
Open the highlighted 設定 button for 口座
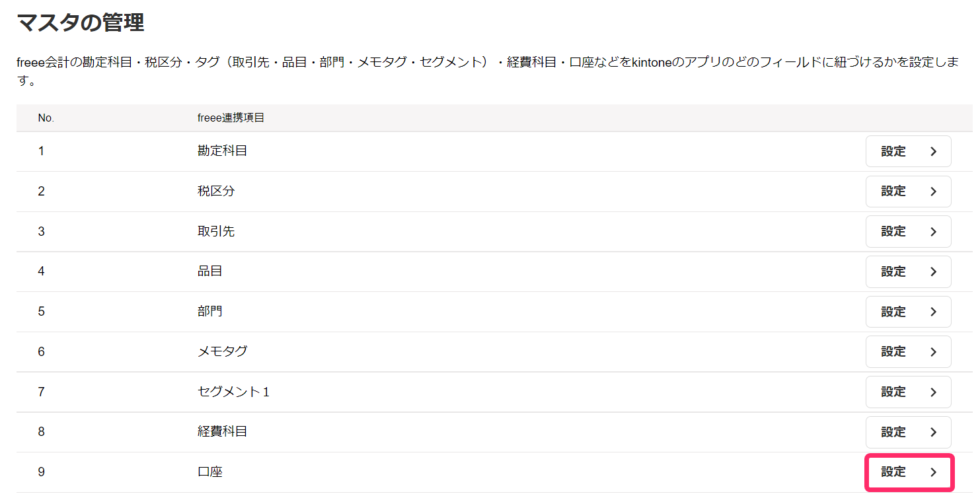click(x=908, y=472)
